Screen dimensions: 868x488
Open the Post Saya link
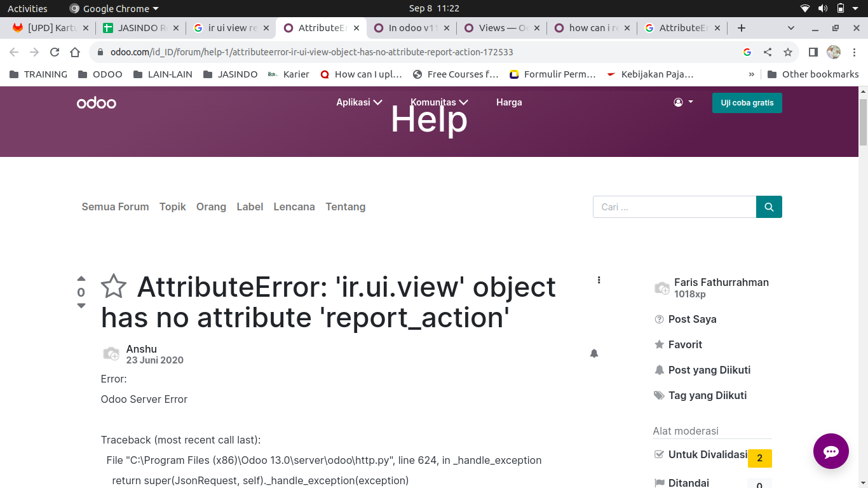[x=692, y=319]
